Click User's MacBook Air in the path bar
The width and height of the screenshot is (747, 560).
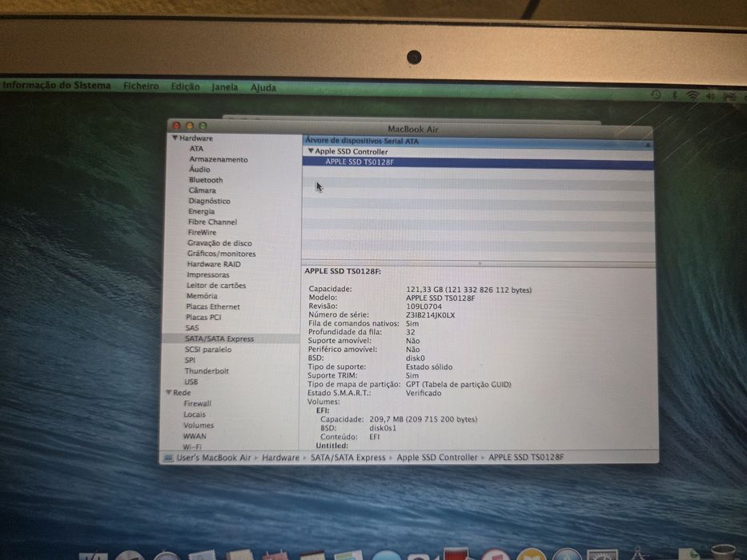click(214, 458)
